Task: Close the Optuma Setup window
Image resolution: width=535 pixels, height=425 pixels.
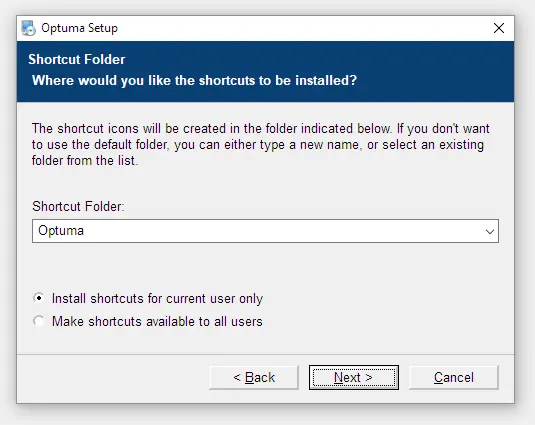Action: (499, 28)
